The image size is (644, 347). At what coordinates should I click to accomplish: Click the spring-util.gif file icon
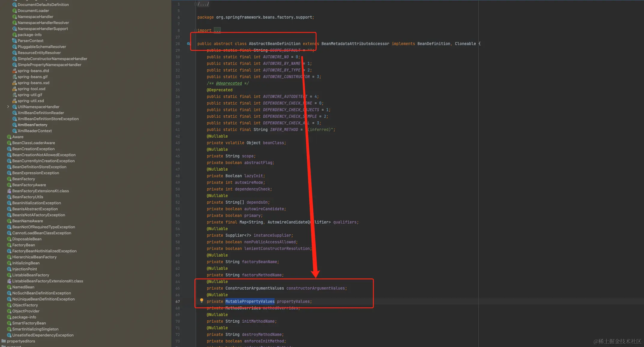[x=14, y=95]
